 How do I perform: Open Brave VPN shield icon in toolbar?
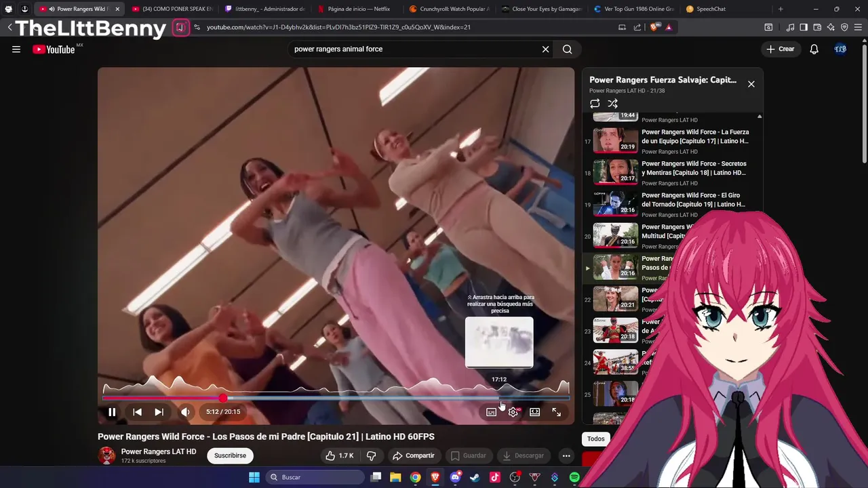pos(844,27)
